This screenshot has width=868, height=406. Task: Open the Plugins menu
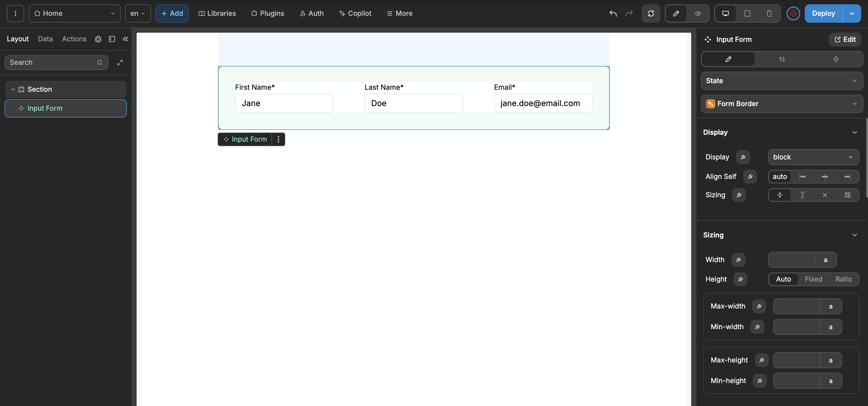(268, 13)
